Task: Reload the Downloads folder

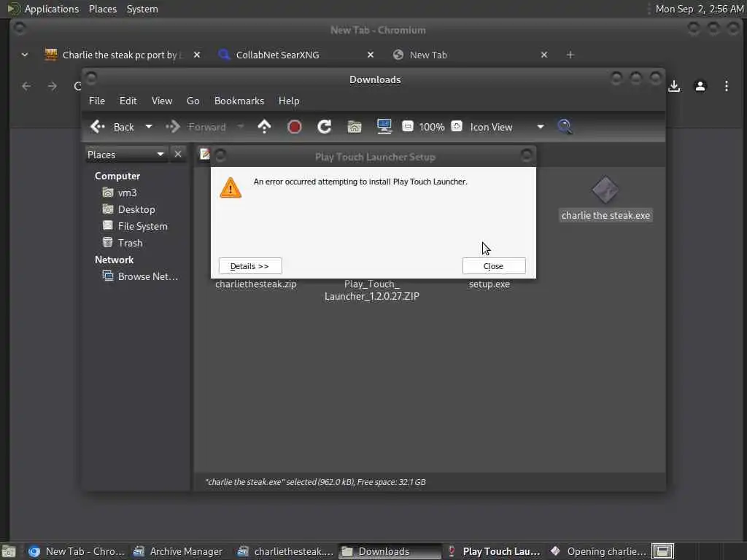Action: (x=325, y=127)
